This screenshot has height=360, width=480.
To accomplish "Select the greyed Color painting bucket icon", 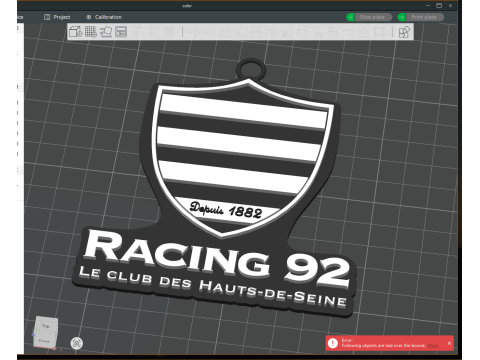I will [x=332, y=32].
